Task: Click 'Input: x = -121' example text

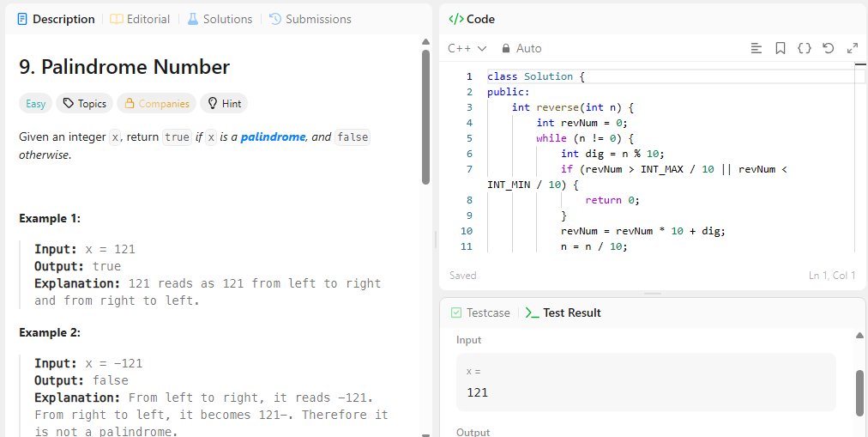Action: point(88,363)
